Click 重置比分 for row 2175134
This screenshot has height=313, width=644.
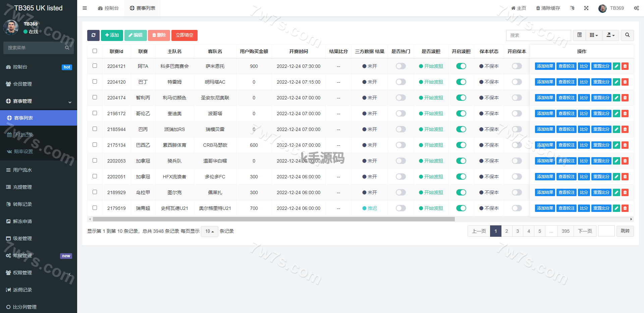[x=601, y=145]
